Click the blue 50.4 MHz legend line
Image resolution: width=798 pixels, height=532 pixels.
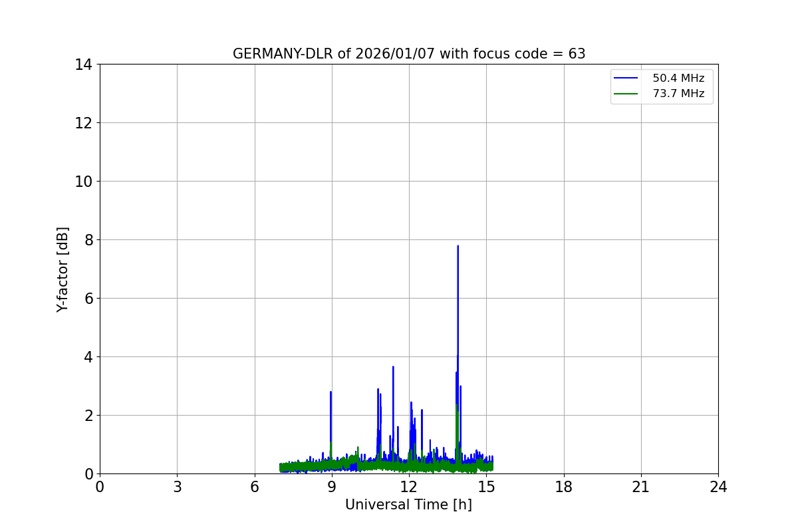tap(626, 78)
